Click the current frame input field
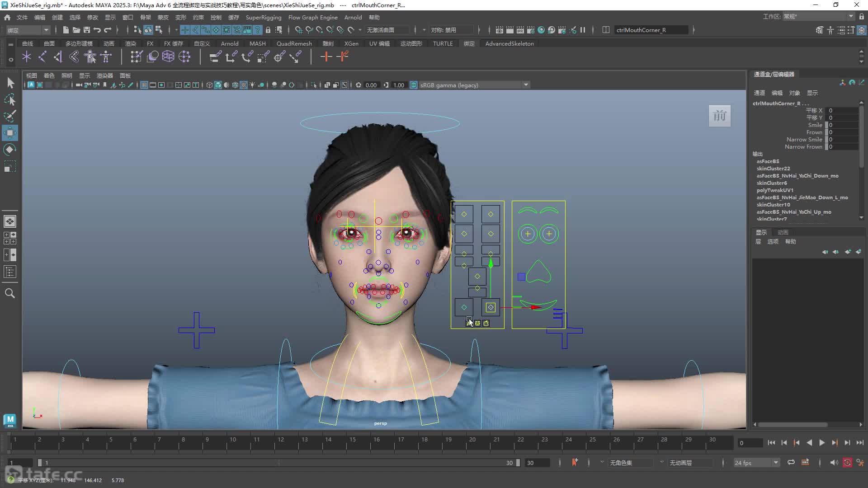The height and width of the screenshot is (488, 868). point(750,443)
